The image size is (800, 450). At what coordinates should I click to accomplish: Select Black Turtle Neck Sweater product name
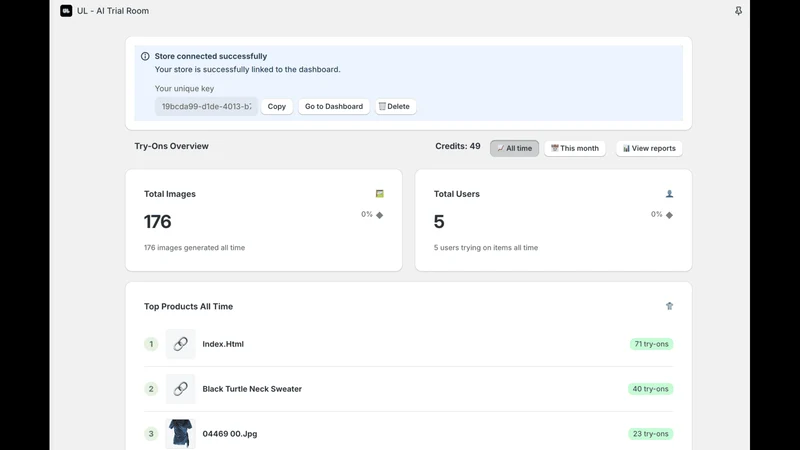coord(252,389)
